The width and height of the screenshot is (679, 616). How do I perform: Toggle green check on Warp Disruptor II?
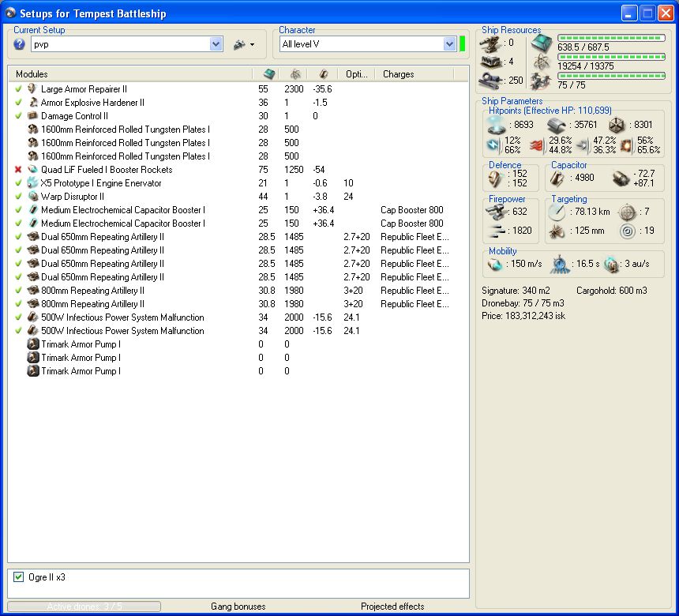pos(18,197)
